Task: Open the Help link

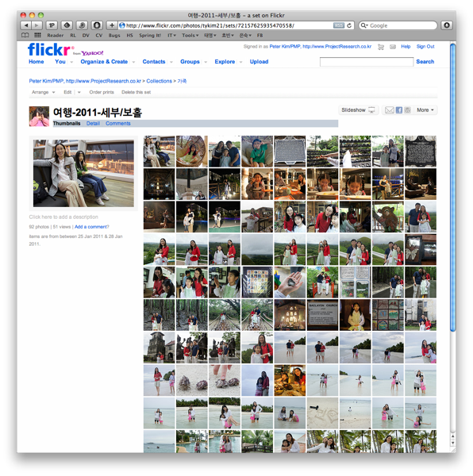Action: coord(406,47)
